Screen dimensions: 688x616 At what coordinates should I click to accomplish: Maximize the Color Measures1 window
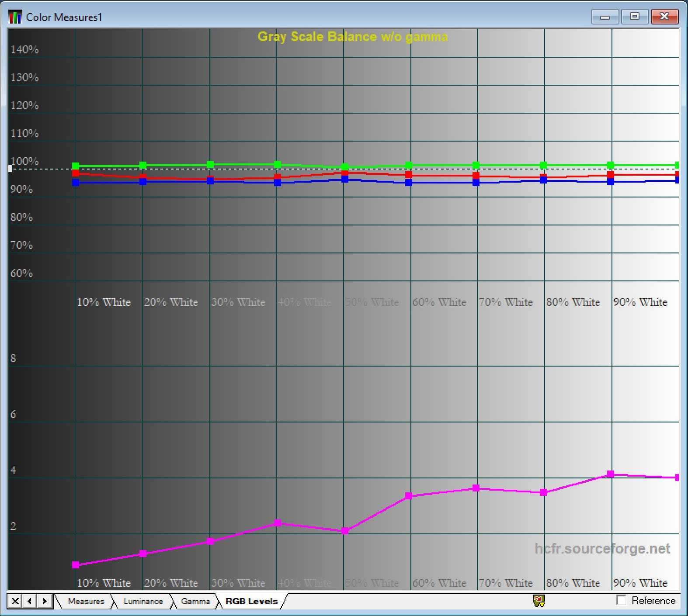[634, 17]
